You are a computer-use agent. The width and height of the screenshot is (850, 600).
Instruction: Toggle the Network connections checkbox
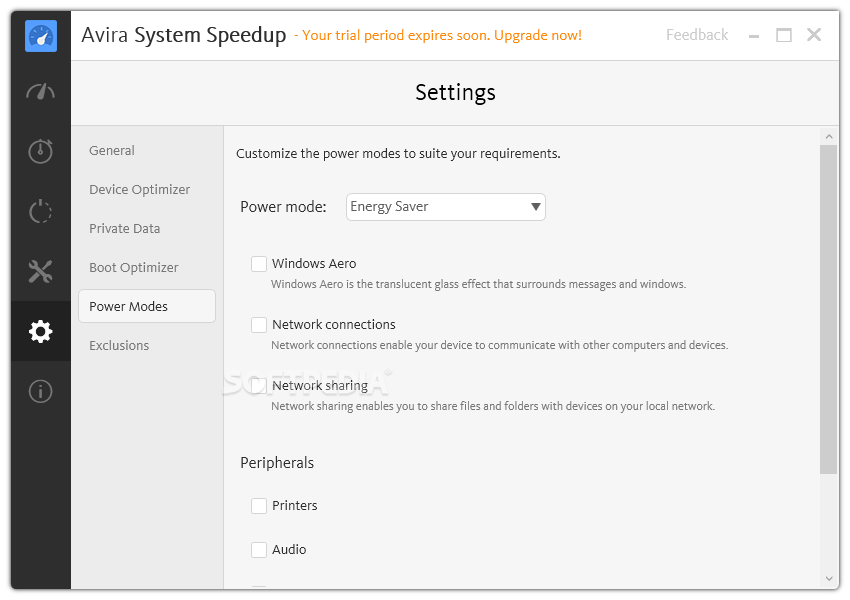[259, 325]
